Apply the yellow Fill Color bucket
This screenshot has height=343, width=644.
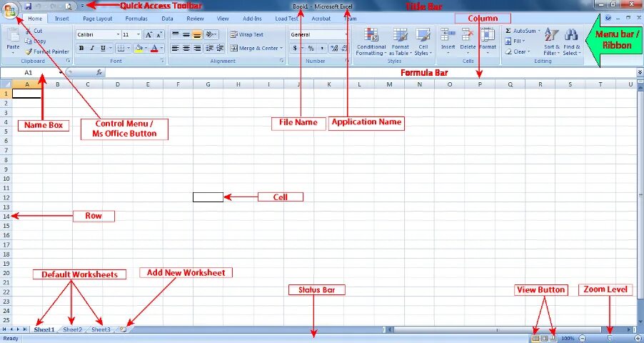point(139,48)
